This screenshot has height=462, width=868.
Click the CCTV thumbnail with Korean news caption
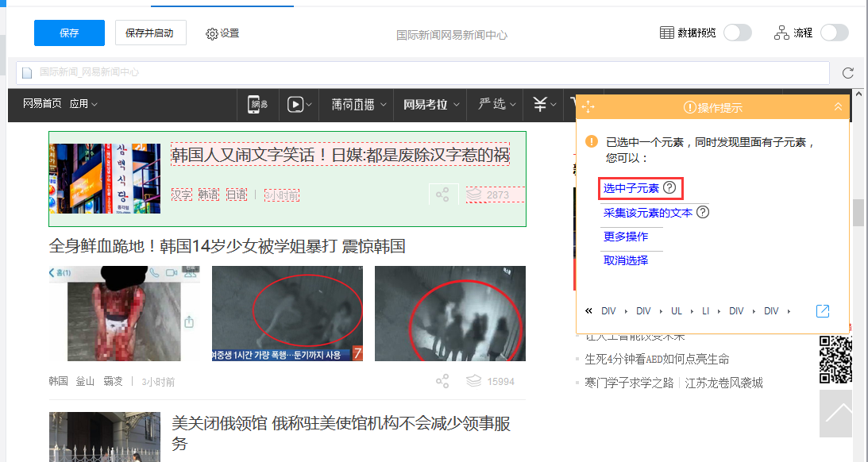pos(287,314)
